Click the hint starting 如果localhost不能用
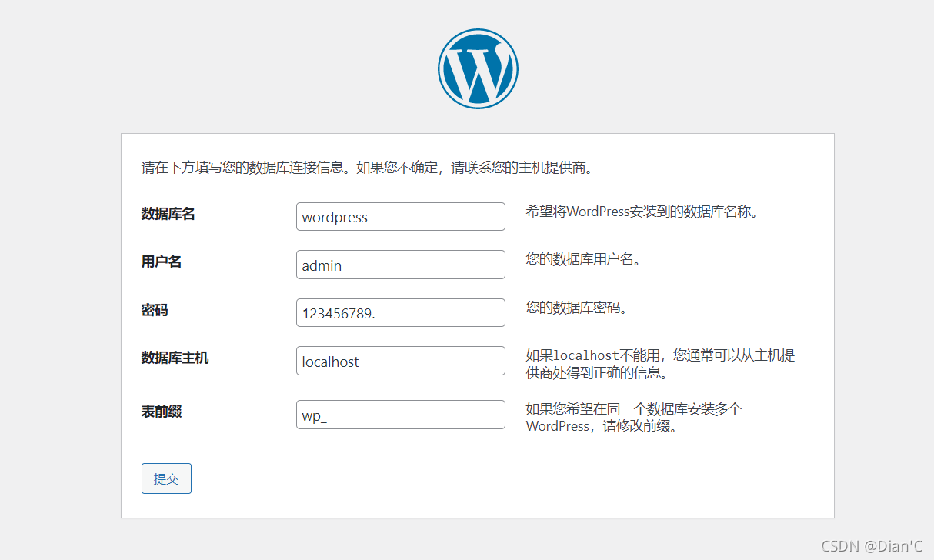This screenshot has width=934, height=560. 660,365
